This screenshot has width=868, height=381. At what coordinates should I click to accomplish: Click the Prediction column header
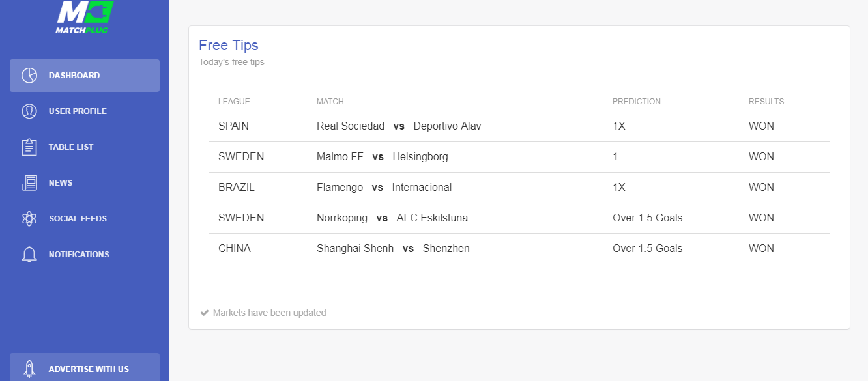coord(636,102)
